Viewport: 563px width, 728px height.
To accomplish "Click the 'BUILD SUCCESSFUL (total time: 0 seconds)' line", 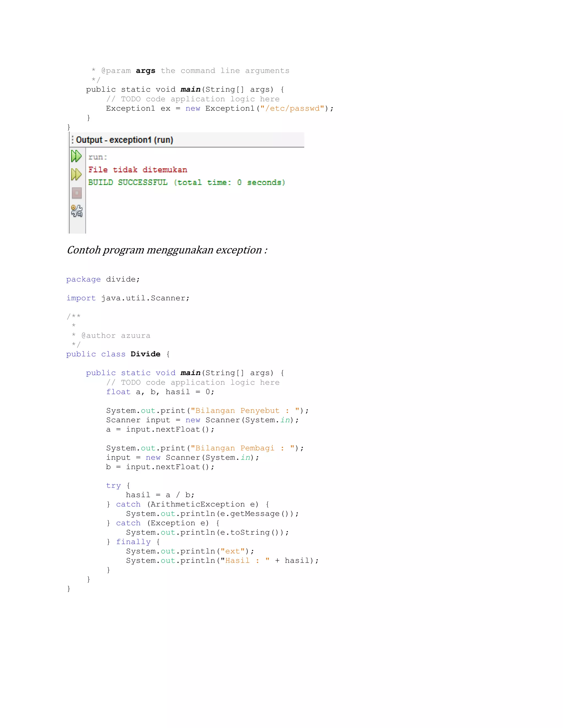I will tap(187, 182).
